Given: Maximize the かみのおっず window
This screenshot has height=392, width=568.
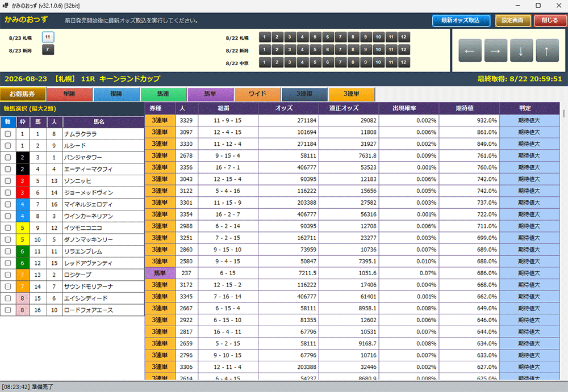Looking at the screenshot, I should pos(538,6).
